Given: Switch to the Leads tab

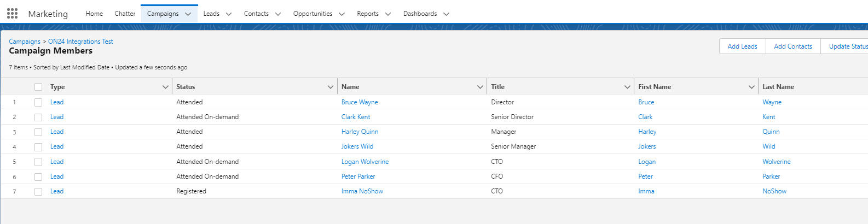Looking at the screenshot, I should (x=211, y=14).
